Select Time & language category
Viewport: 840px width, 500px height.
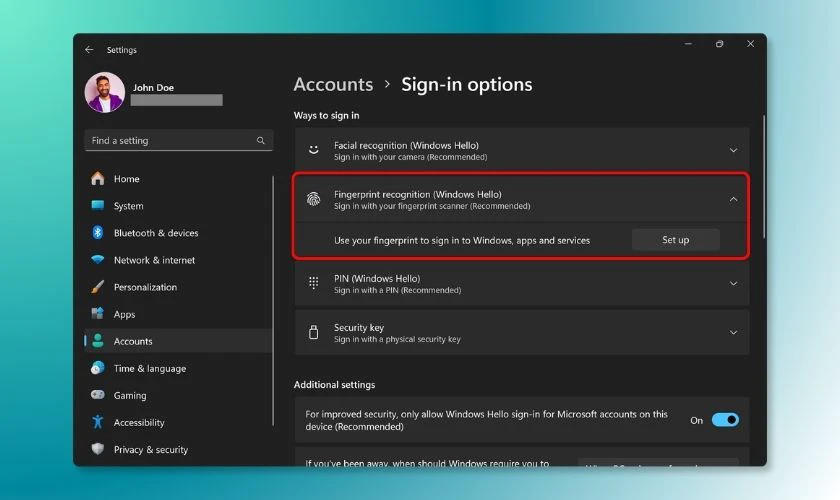pos(178,368)
